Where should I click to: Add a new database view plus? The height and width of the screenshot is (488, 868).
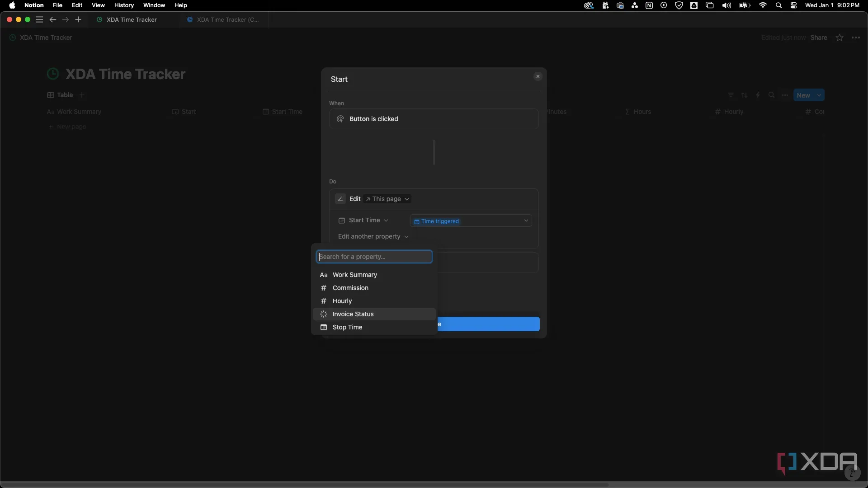pyautogui.click(x=82, y=95)
